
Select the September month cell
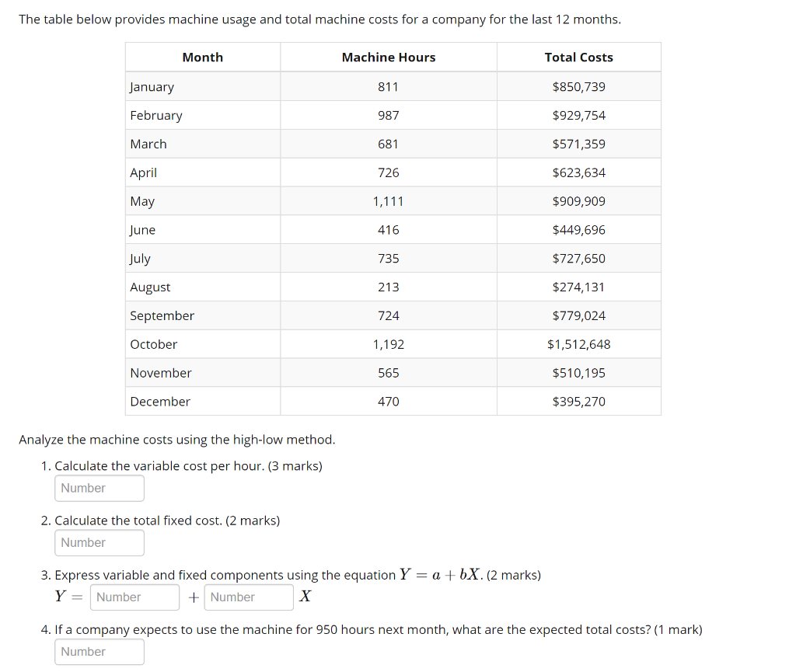[x=203, y=315]
